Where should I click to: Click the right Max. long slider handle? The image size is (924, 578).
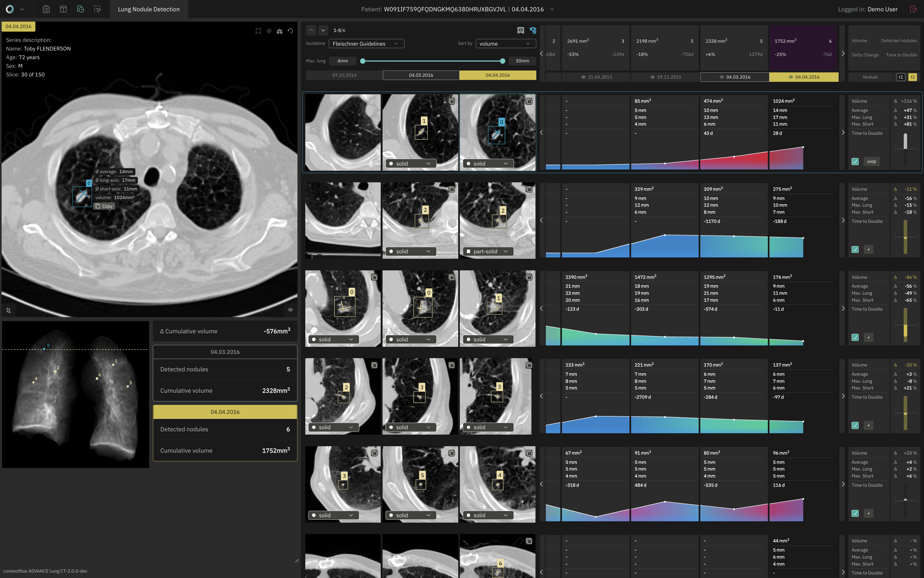(502, 61)
